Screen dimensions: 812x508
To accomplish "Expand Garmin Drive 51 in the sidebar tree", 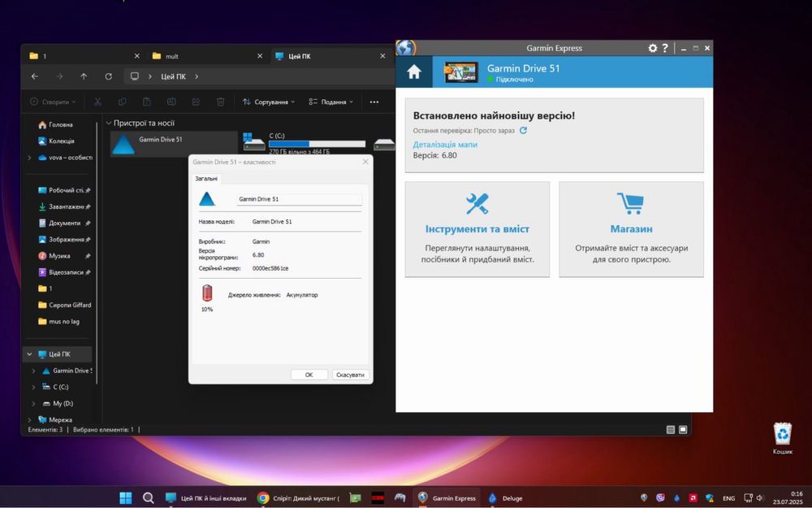I will pos(33,371).
